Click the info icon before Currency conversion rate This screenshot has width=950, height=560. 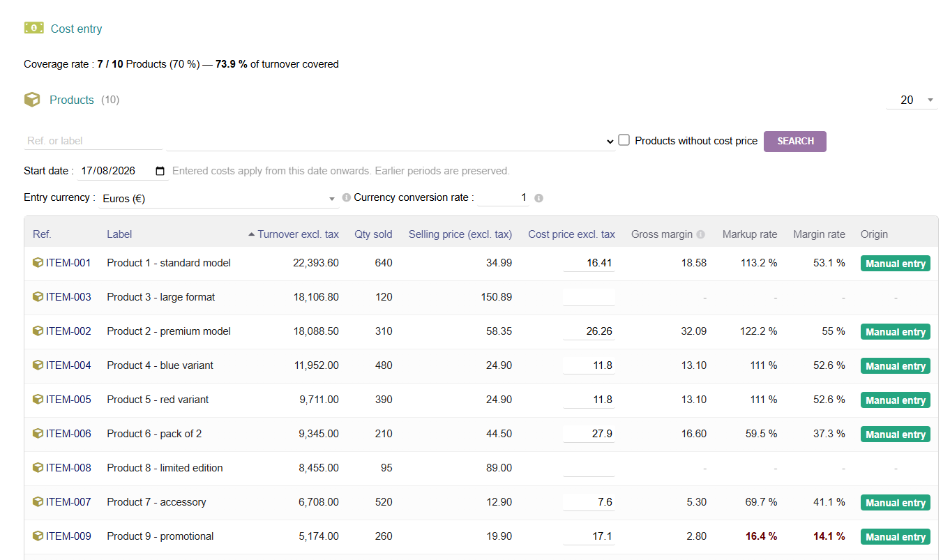click(347, 197)
